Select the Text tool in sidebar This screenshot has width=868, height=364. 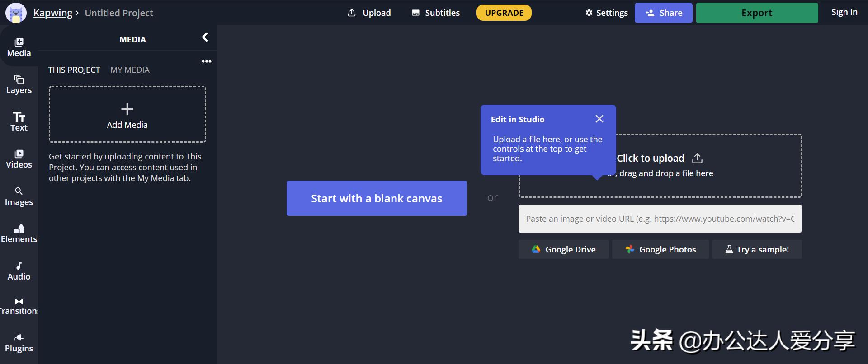coord(19,121)
